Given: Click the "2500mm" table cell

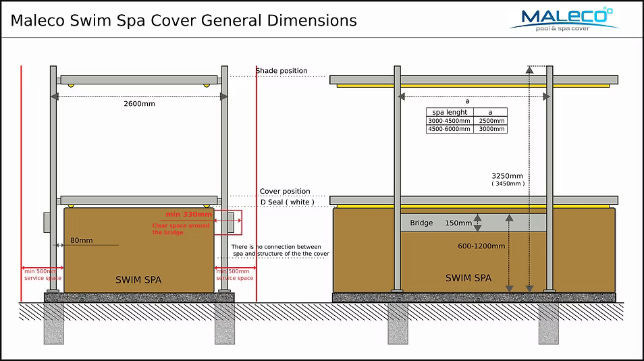Looking at the screenshot, I should click(490, 121).
